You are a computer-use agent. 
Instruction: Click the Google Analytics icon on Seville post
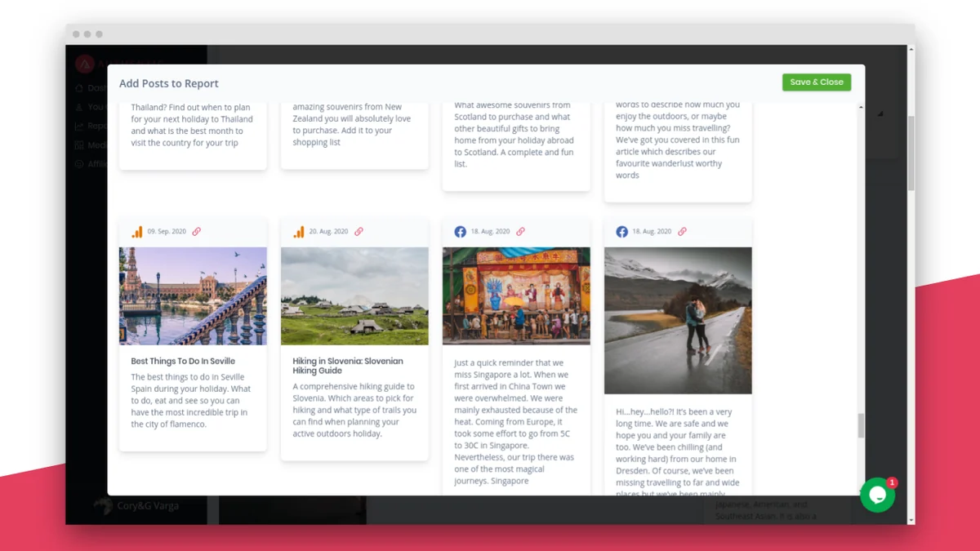tap(137, 232)
